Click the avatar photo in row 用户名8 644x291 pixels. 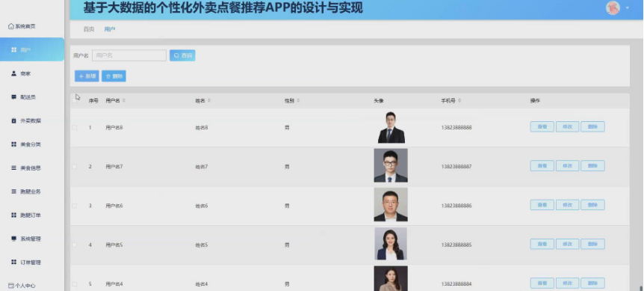[391, 127]
